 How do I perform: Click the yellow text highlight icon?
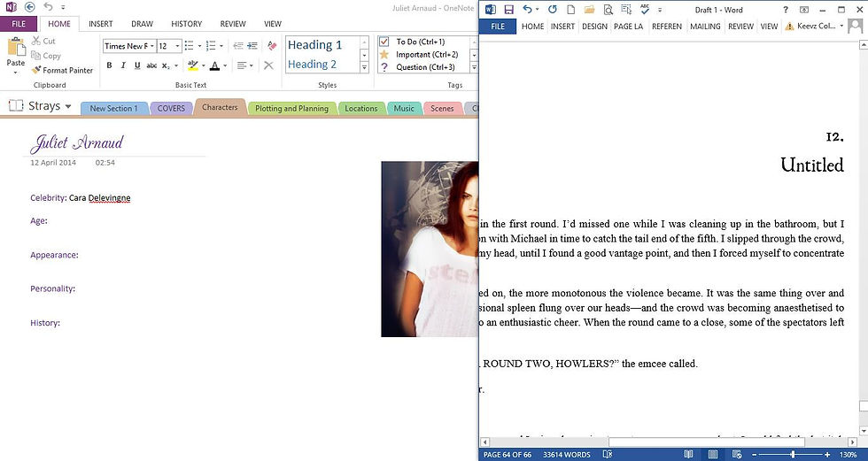[193, 65]
